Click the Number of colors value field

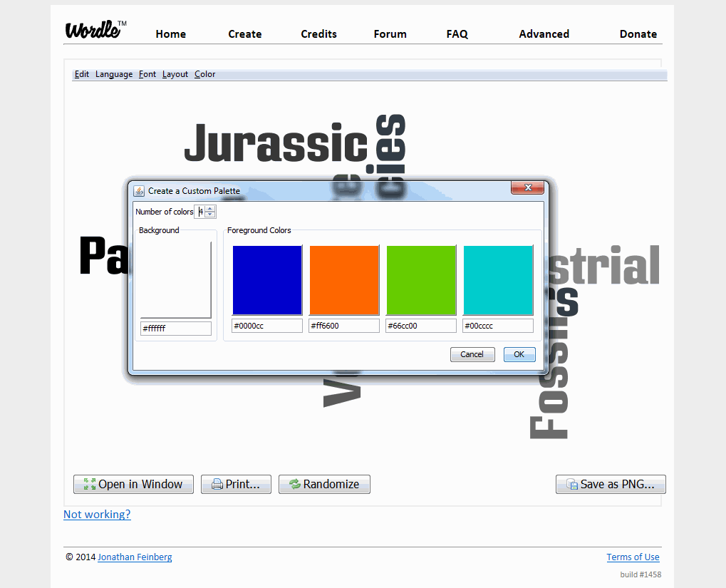click(x=200, y=212)
